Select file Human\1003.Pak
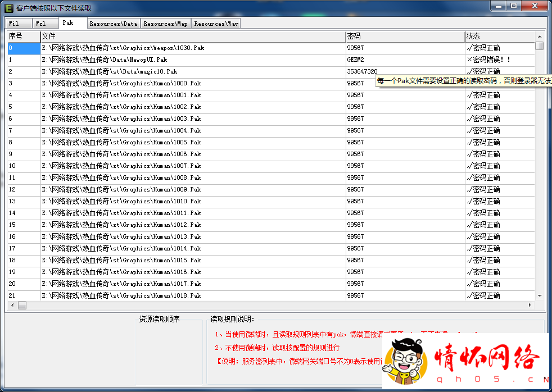The image size is (552, 392). tap(193, 119)
